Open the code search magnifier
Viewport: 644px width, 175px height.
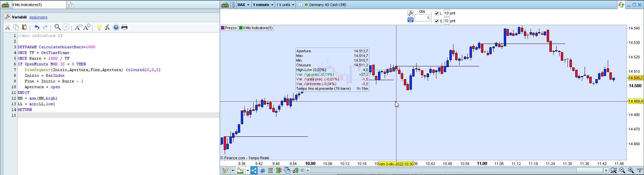click(x=57, y=27)
